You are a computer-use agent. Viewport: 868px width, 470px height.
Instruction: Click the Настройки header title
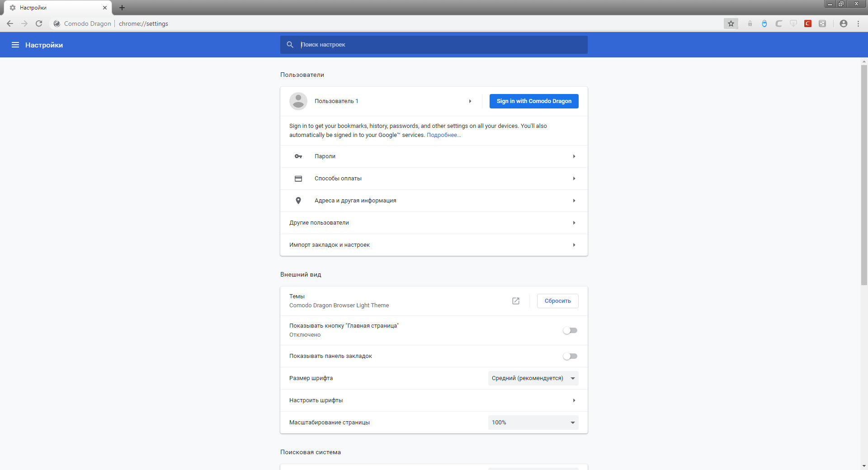coord(44,45)
